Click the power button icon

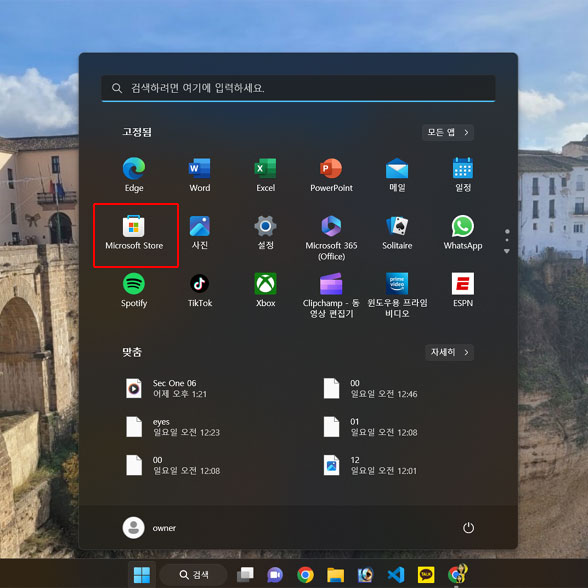click(468, 528)
